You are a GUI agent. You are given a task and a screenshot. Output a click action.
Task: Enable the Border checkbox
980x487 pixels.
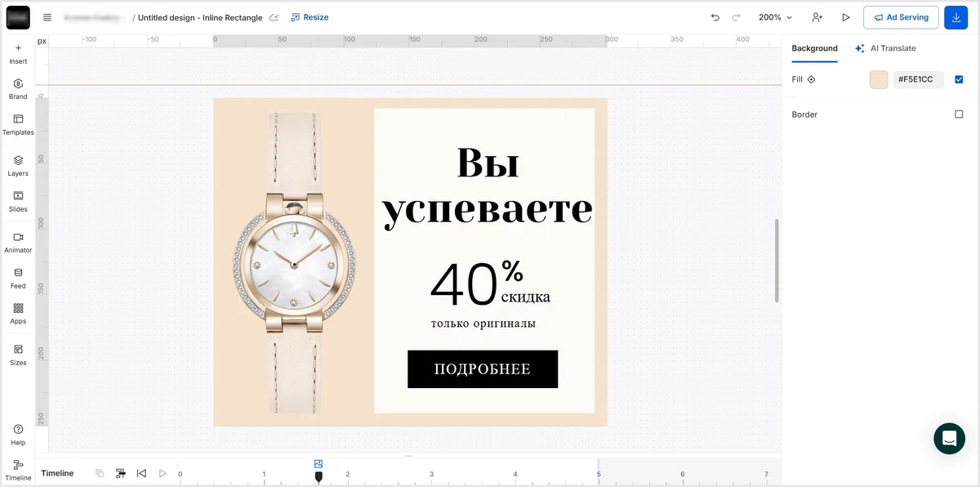(x=959, y=114)
